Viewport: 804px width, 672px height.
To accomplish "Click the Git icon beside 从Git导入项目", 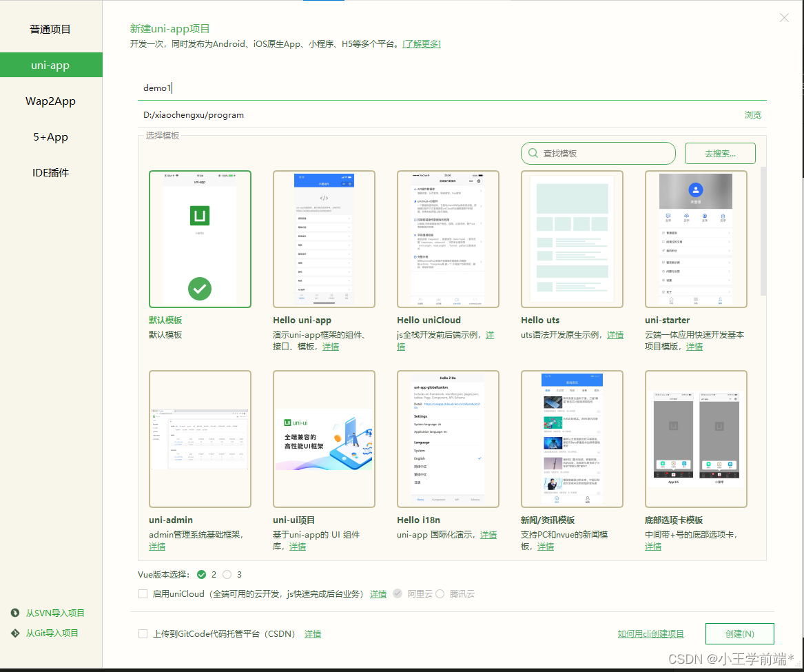I will (15, 633).
